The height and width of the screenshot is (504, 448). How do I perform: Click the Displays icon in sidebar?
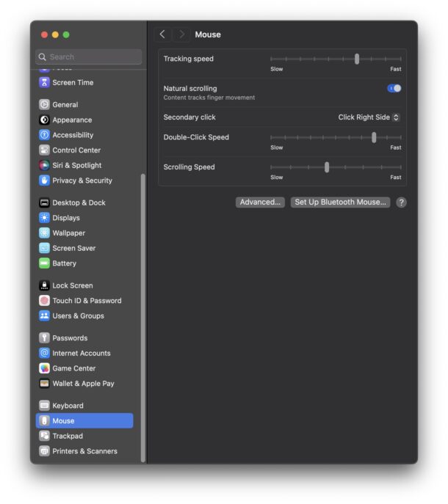click(x=44, y=218)
